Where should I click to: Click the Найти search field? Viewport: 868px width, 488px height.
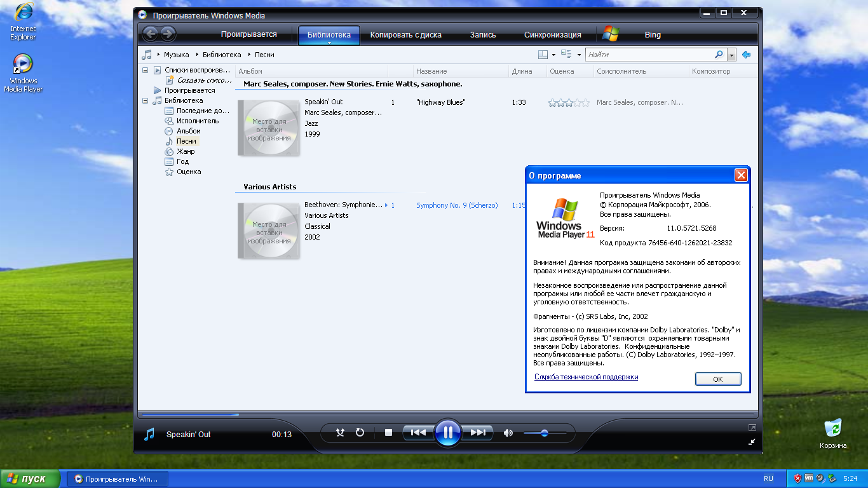click(x=648, y=55)
